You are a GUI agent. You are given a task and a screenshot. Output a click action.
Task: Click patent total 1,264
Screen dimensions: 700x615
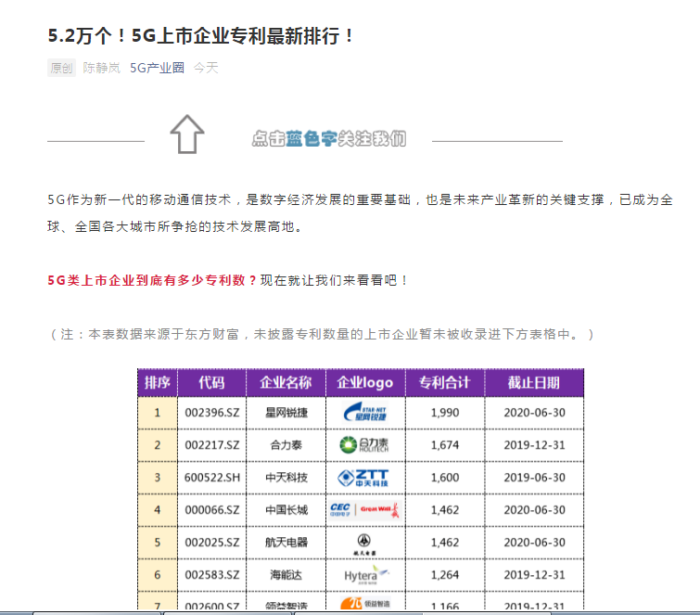pos(445,575)
